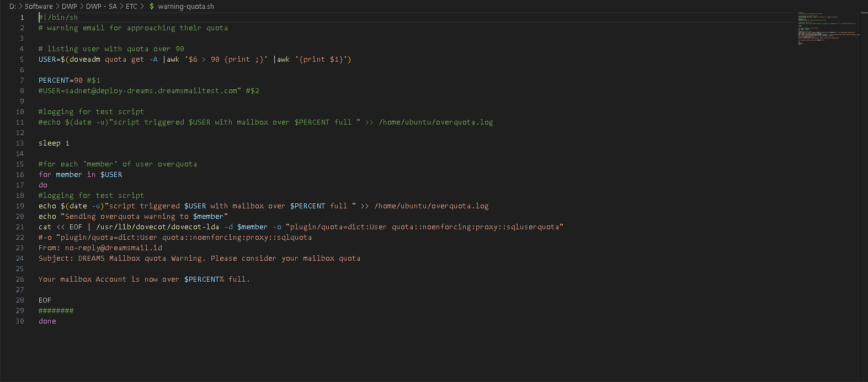Open the DWP - SA breadcrumb folder
Screen dimensions: 868x382
(x=102, y=7)
